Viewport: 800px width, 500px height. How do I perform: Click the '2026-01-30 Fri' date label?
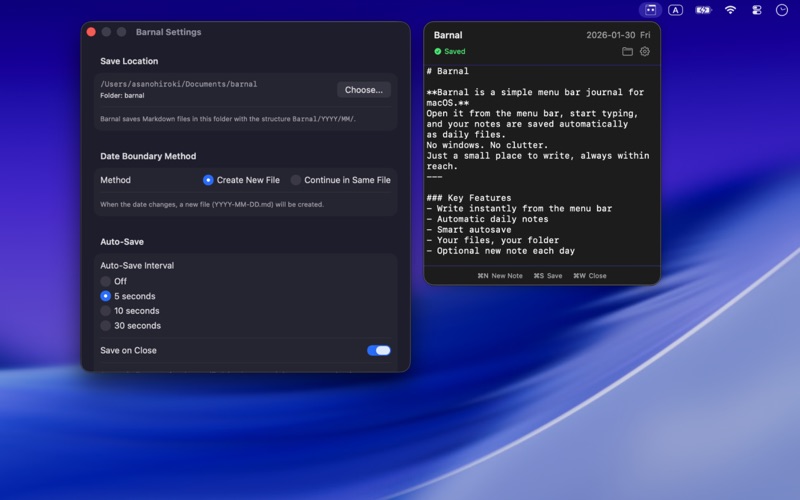click(618, 35)
